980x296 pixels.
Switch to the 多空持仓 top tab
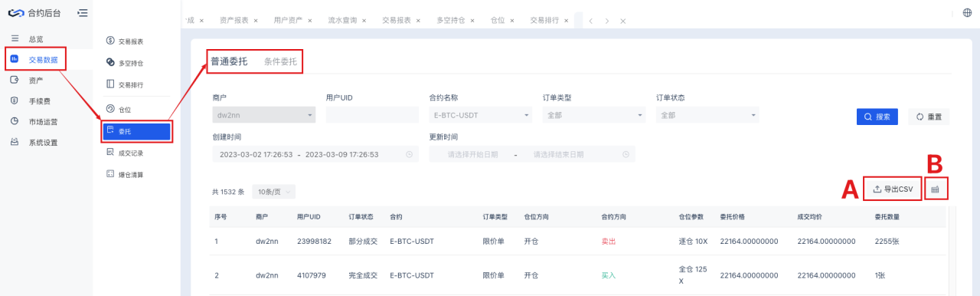coord(451,21)
